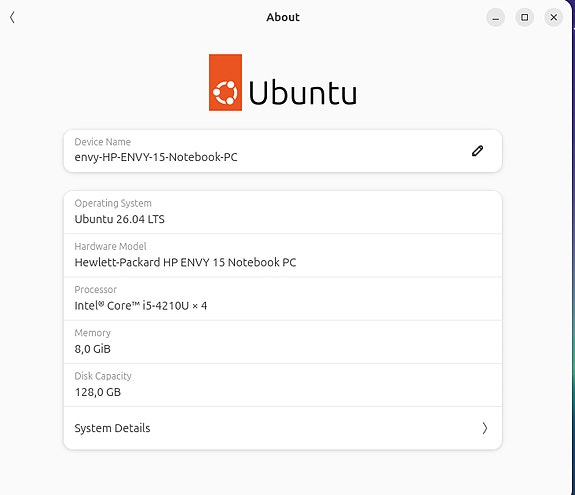Click the Disk Capacity row
This screenshot has width=575, height=495.
click(283, 385)
